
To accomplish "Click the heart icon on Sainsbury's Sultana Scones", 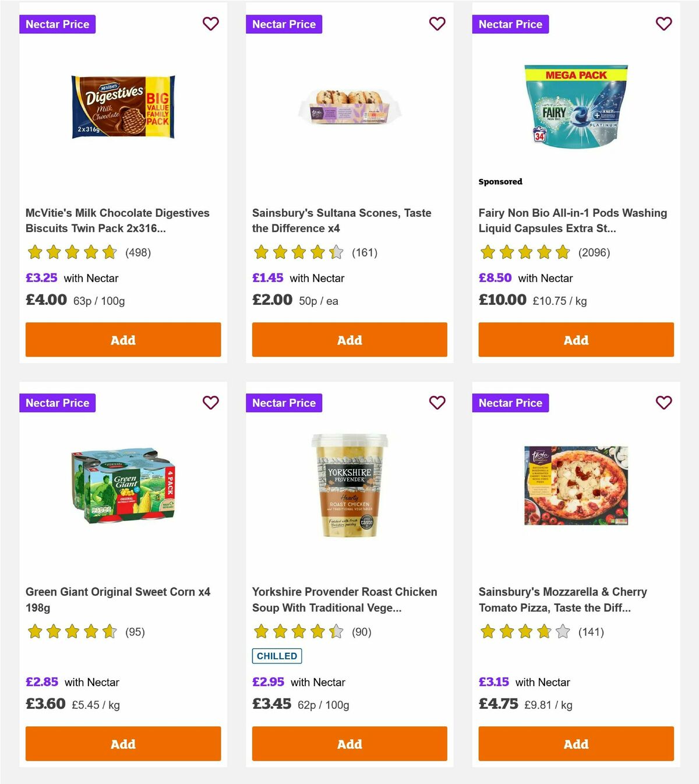I will [x=437, y=24].
